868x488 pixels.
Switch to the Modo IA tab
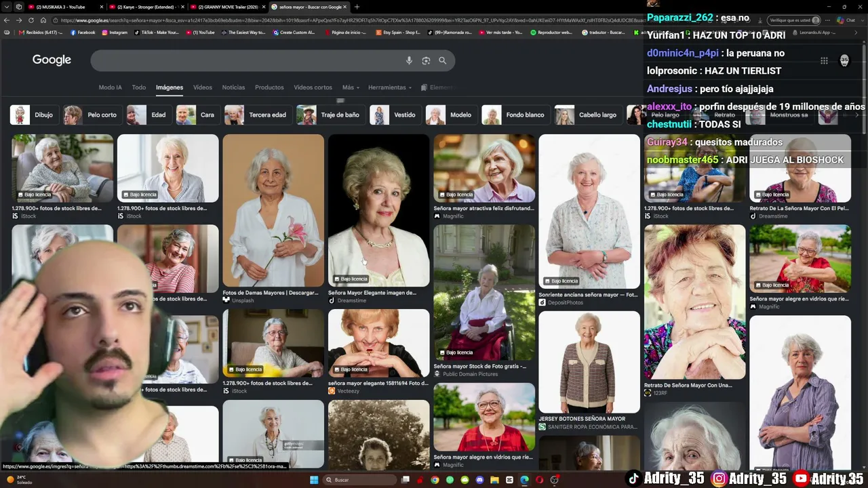110,87
